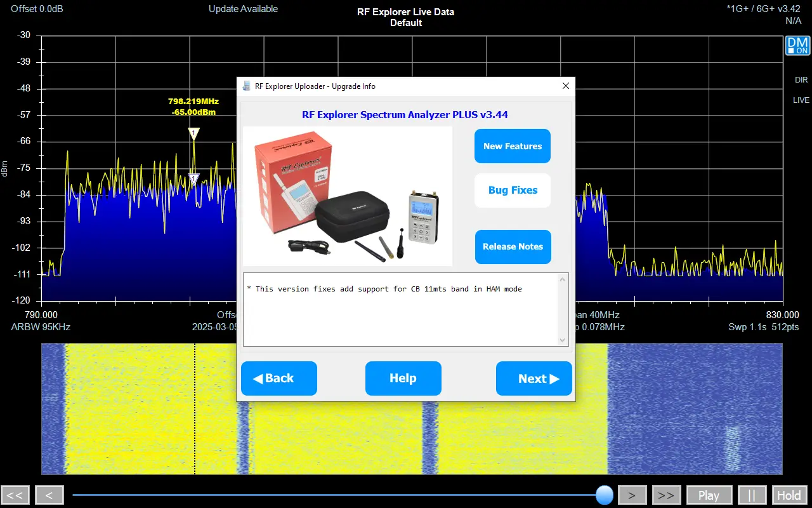Viewport: 812px width, 508px height.
Task: Jump to last sweep with >> button
Action: coord(665,495)
